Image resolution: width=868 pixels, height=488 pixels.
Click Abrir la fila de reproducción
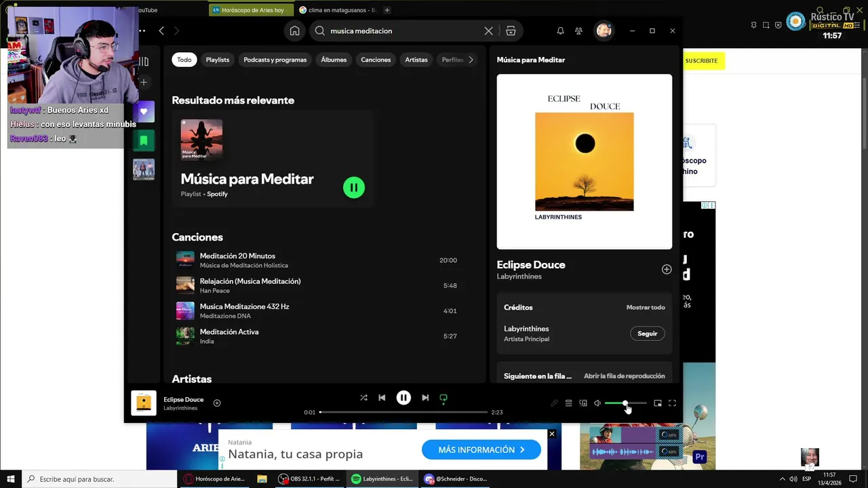click(x=624, y=376)
